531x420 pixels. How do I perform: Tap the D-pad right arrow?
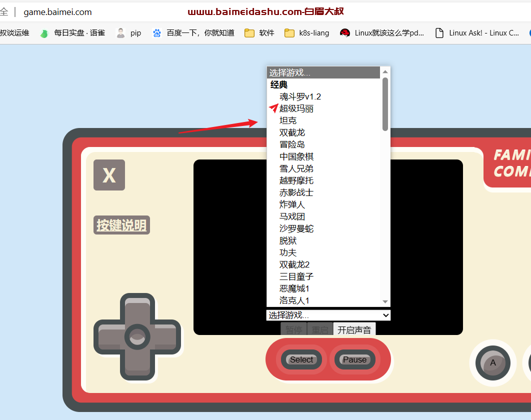[x=164, y=337]
